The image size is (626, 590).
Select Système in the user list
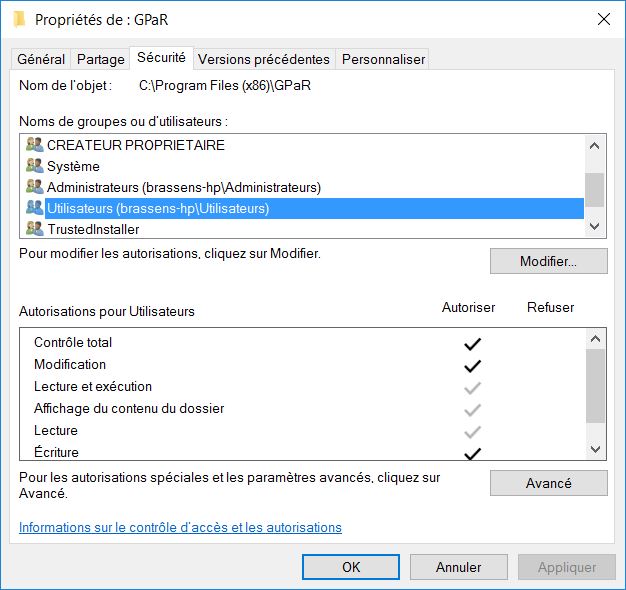[73, 166]
